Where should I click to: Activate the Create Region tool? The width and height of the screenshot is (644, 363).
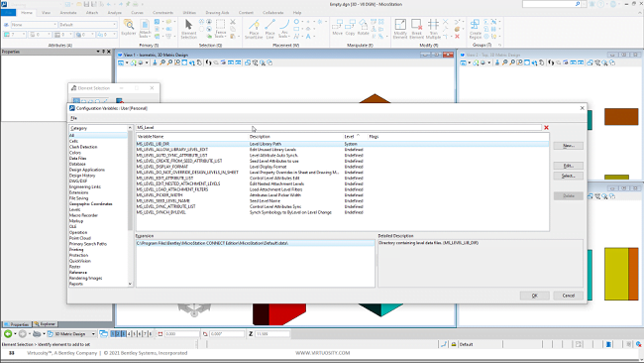click(x=476, y=29)
